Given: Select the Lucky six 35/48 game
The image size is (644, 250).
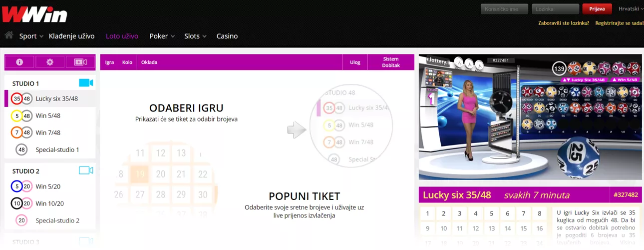Looking at the screenshot, I should point(50,98).
